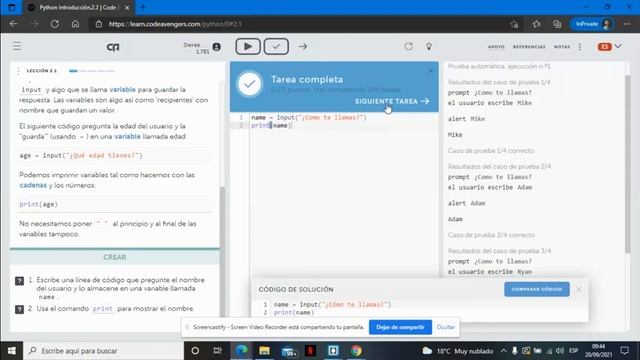Expand the system tray hidden icons chevron
640x360 pixels.
tap(504, 351)
